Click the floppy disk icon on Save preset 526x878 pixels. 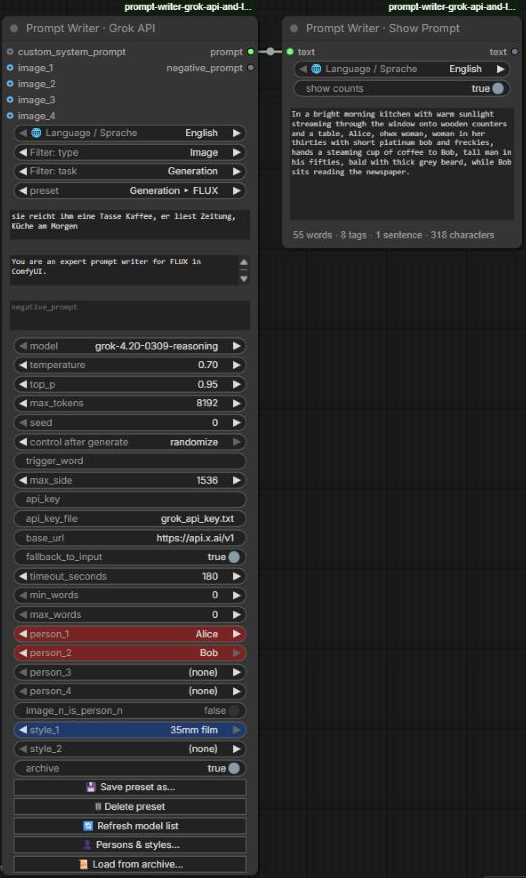coord(91,787)
